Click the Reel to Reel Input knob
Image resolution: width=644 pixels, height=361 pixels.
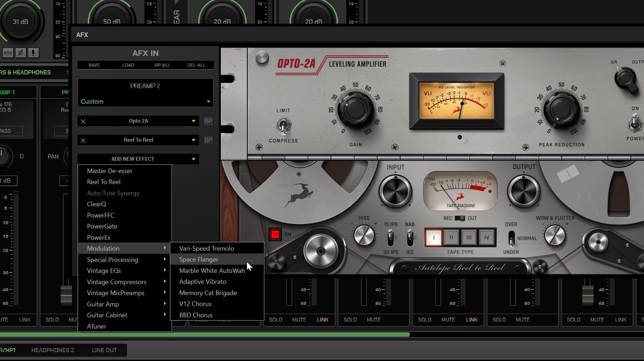(395, 191)
